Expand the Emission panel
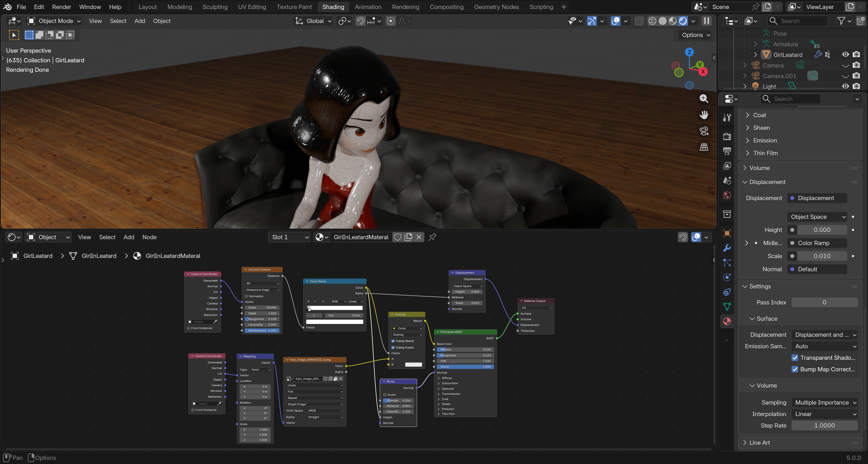The width and height of the screenshot is (868, 464). (765, 141)
